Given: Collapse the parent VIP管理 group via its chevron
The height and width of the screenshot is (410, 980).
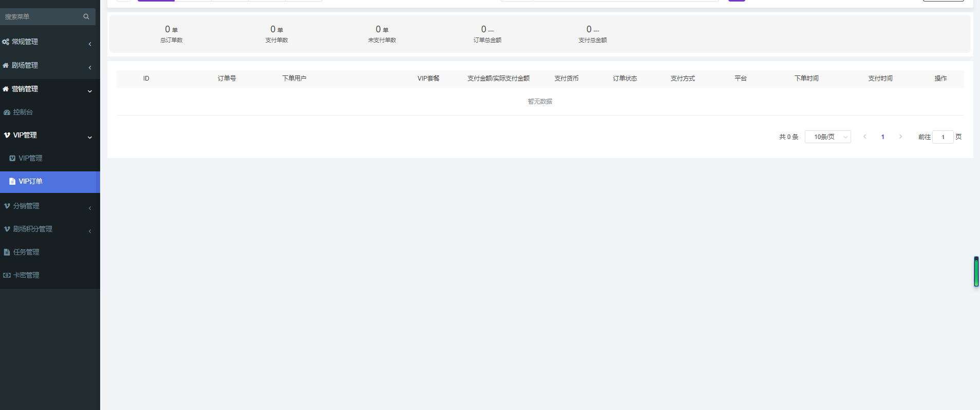Looking at the screenshot, I should pos(90,138).
